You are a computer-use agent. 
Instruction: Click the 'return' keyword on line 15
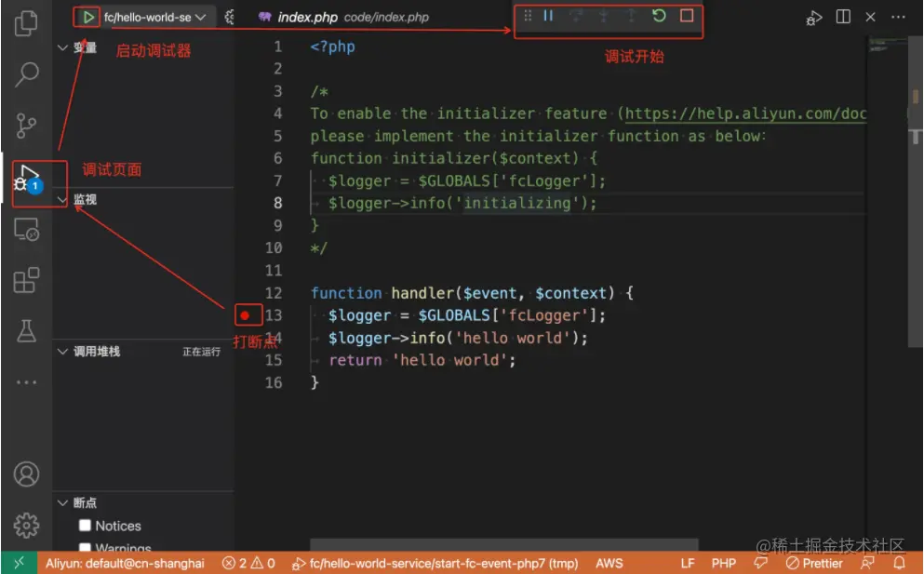coord(355,360)
